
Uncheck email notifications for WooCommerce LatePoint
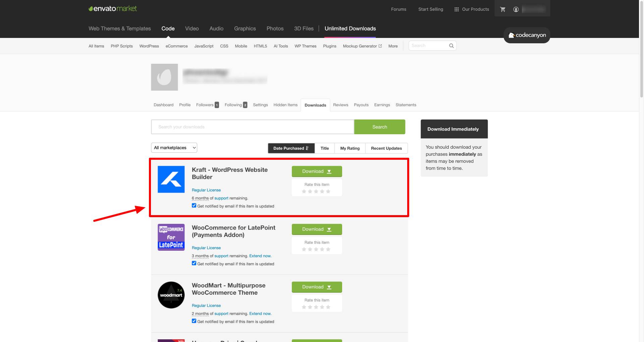pos(194,263)
